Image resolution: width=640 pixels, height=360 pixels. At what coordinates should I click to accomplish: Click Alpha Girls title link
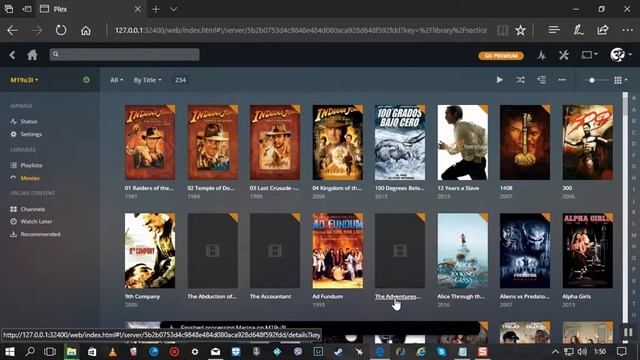click(x=576, y=297)
